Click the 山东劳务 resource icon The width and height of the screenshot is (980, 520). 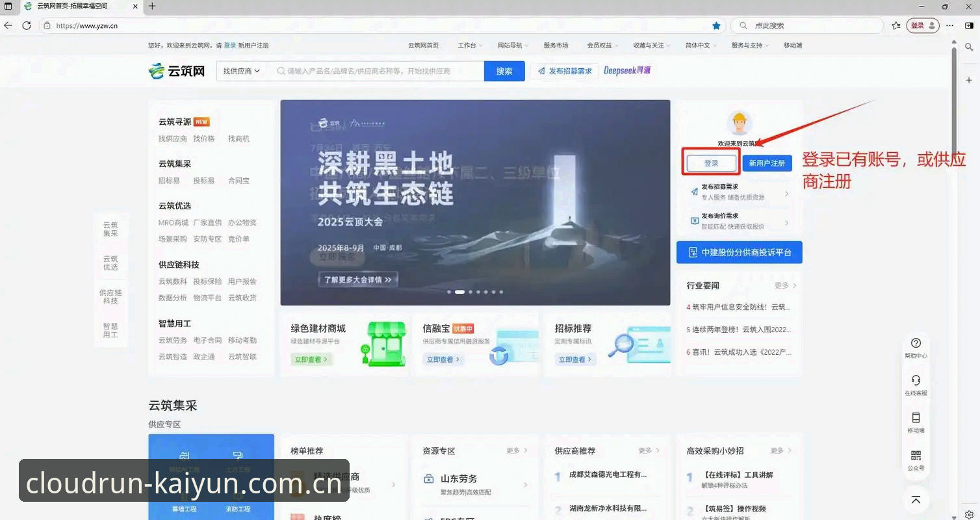click(428, 479)
